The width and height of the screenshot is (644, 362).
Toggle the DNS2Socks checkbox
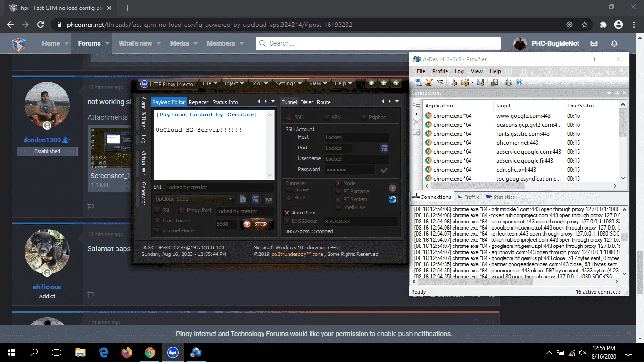[287, 221]
